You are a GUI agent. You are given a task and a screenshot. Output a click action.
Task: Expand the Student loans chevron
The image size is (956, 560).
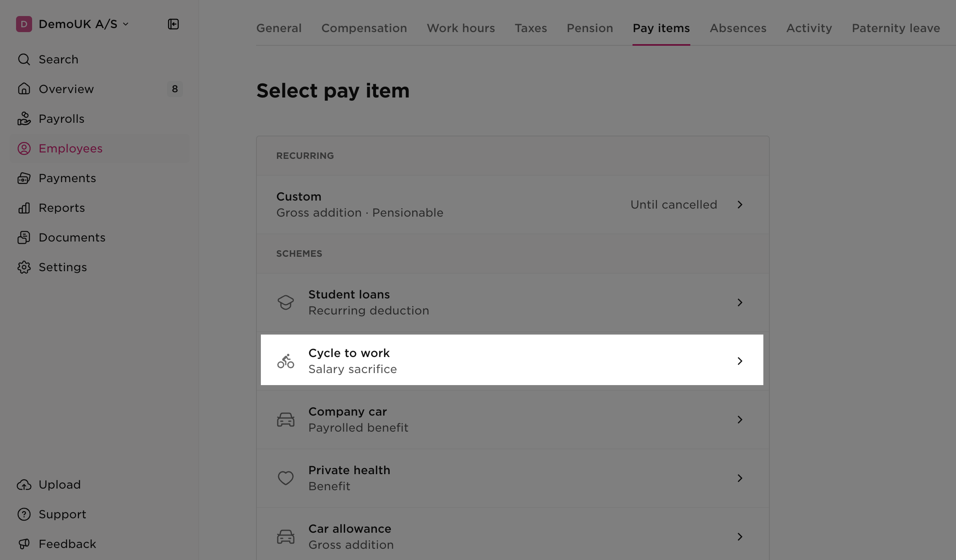pos(740,302)
